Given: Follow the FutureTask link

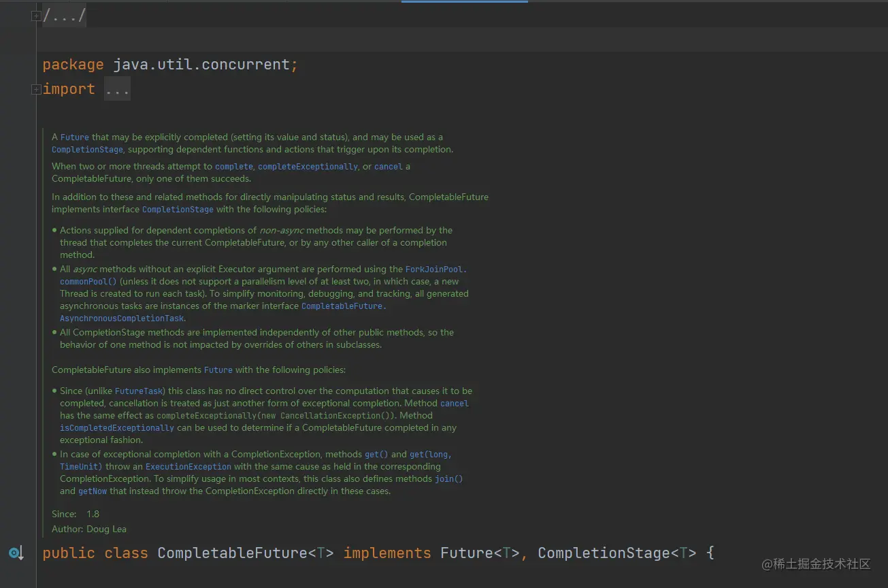Looking at the screenshot, I should click(139, 391).
